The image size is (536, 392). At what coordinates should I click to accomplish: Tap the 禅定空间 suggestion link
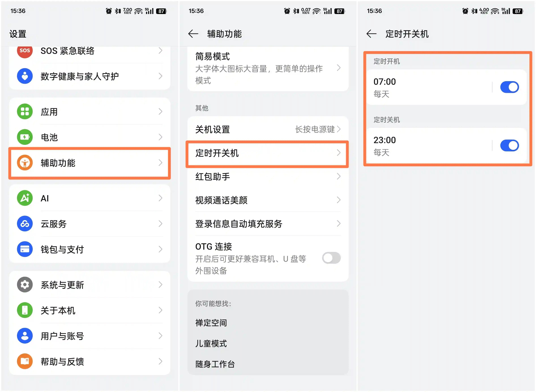[x=211, y=323]
